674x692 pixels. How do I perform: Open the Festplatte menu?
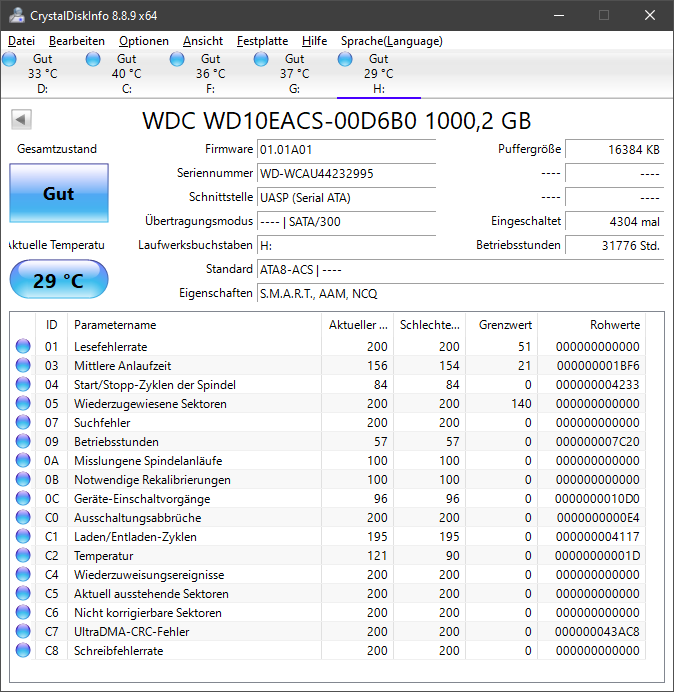point(262,41)
